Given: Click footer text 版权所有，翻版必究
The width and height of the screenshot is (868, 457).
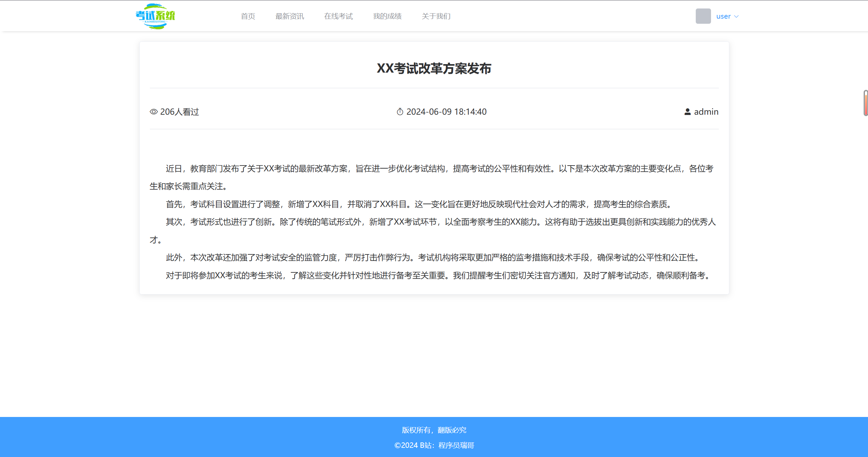Looking at the screenshot, I should click(434, 430).
